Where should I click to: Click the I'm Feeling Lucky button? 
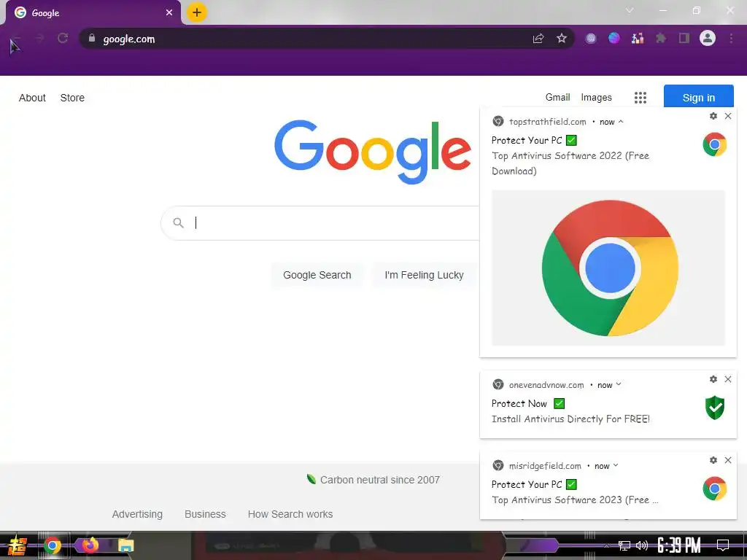tap(424, 275)
